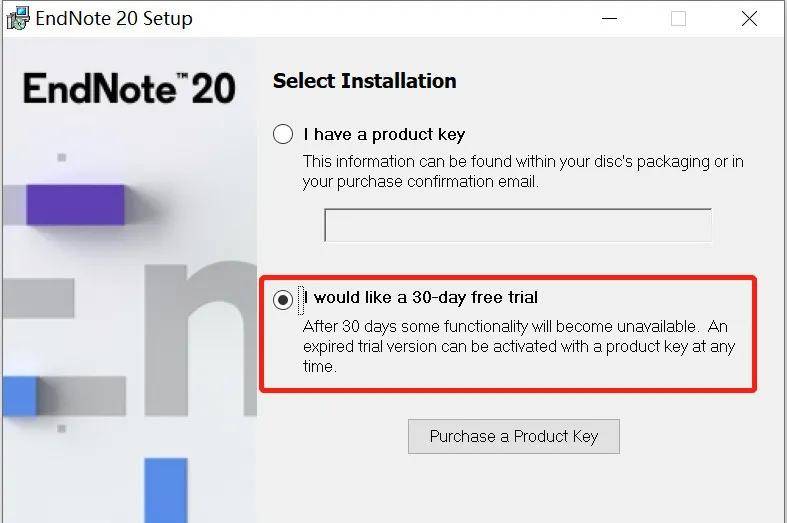Click the EndNote 20 logo in the banner
Image resolution: width=787 pixels, height=523 pixels.
pos(128,89)
